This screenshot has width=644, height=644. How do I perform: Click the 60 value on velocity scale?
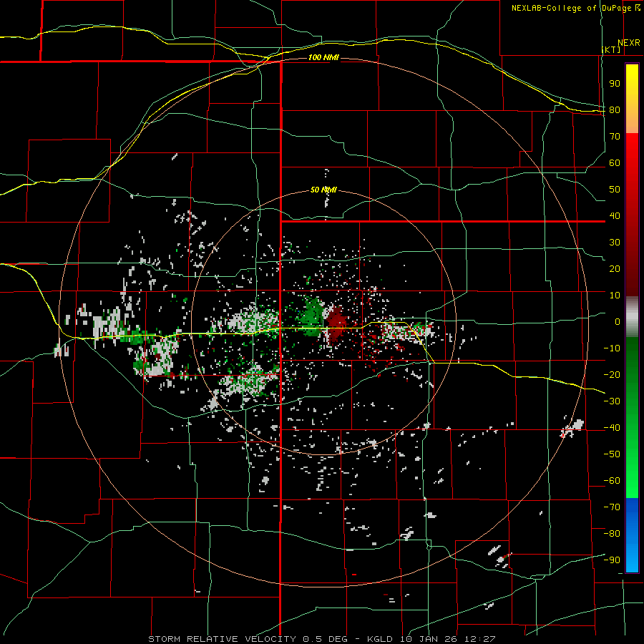pos(615,162)
